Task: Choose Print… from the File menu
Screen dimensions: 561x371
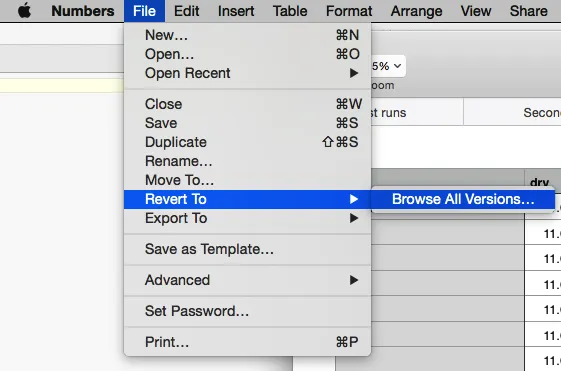Action: point(247,342)
